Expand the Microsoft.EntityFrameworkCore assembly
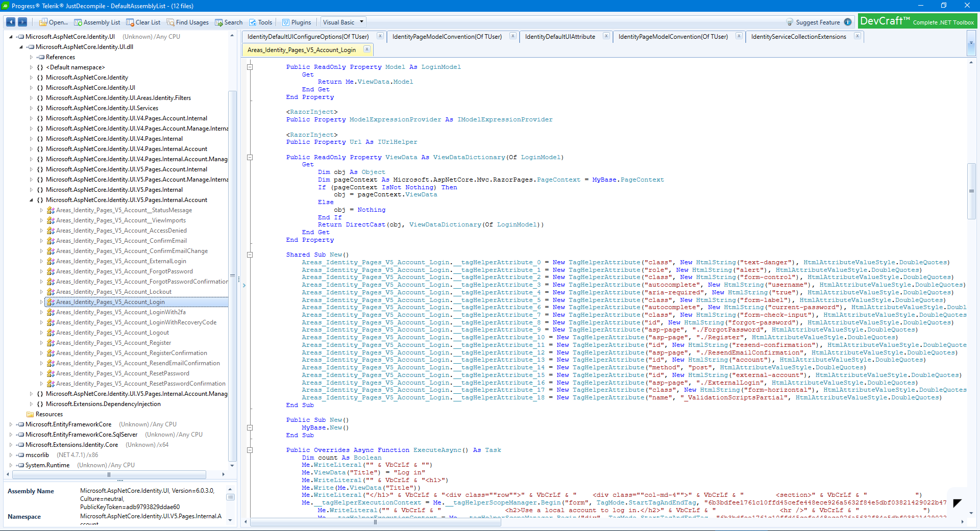This screenshot has width=980, height=531. point(11,424)
